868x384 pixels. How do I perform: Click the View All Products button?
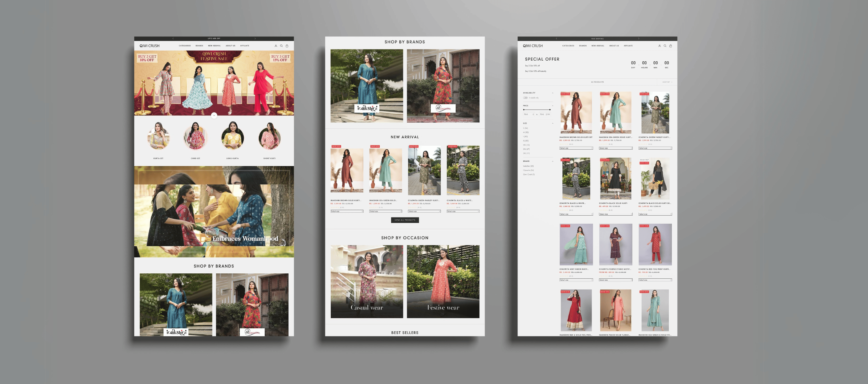pyautogui.click(x=405, y=220)
